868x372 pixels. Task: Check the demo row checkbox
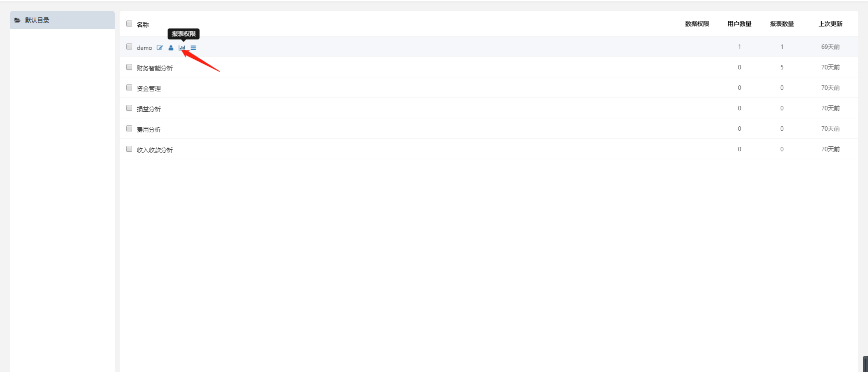coord(129,46)
